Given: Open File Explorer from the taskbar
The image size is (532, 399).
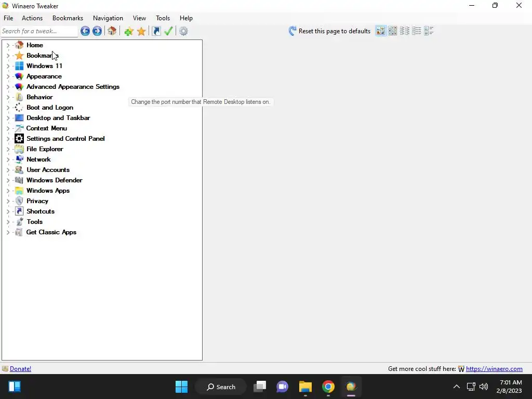Looking at the screenshot, I should point(305,387).
